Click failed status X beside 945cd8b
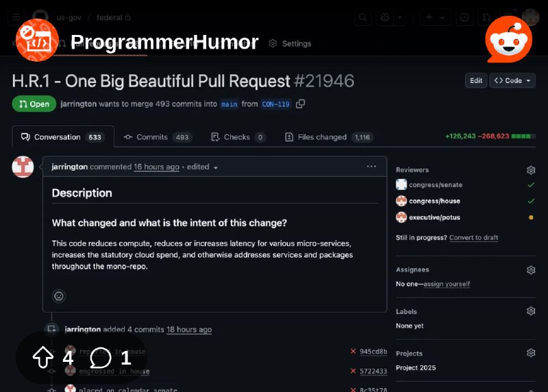This screenshot has height=392, width=548. pos(353,352)
